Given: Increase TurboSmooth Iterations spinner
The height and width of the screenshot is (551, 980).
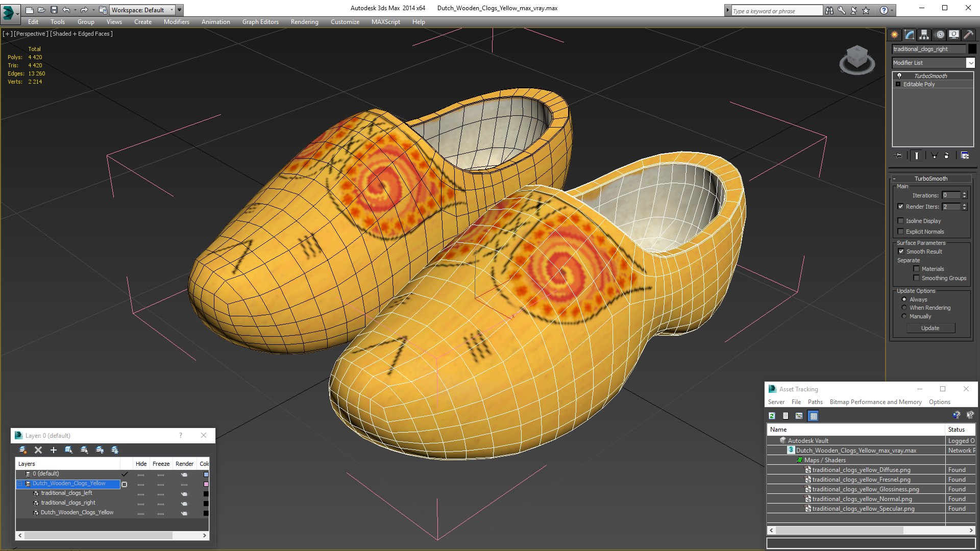Looking at the screenshot, I should [964, 193].
